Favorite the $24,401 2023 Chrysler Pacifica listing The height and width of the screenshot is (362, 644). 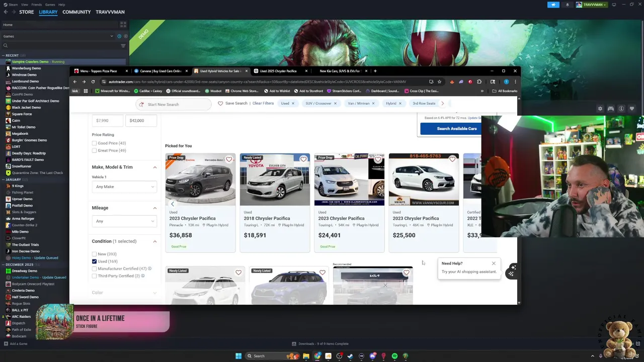tap(378, 159)
